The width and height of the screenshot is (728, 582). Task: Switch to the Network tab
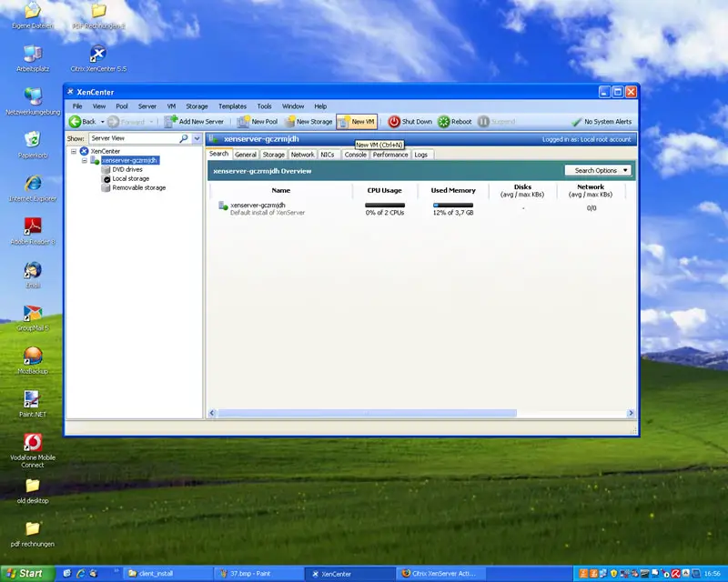click(x=303, y=155)
